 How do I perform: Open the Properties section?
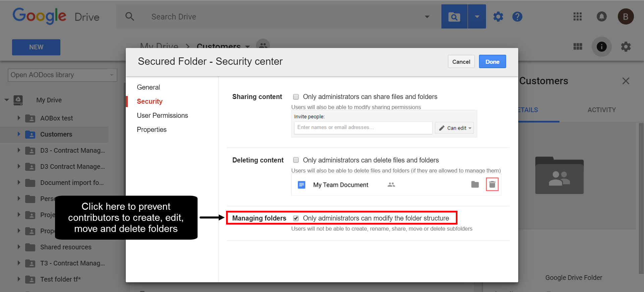pyautogui.click(x=152, y=130)
